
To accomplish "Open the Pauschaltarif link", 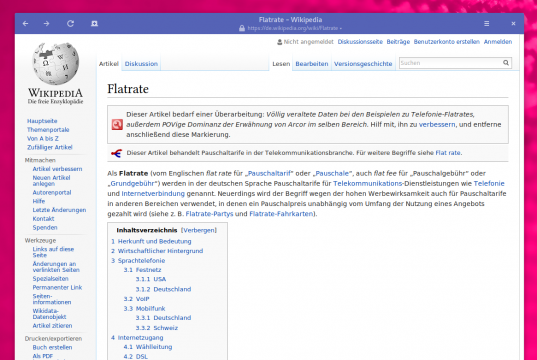I will coord(269,173).
